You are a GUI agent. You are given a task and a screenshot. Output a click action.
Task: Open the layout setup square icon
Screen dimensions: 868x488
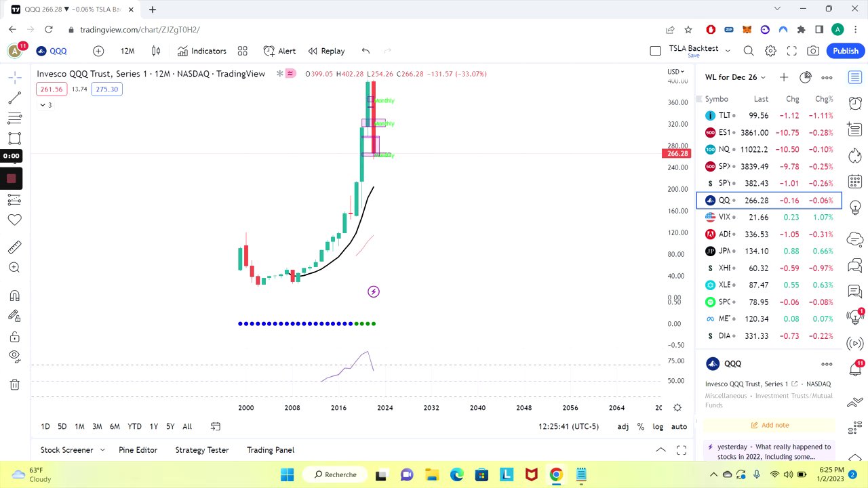pyautogui.click(x=655, y=51)
